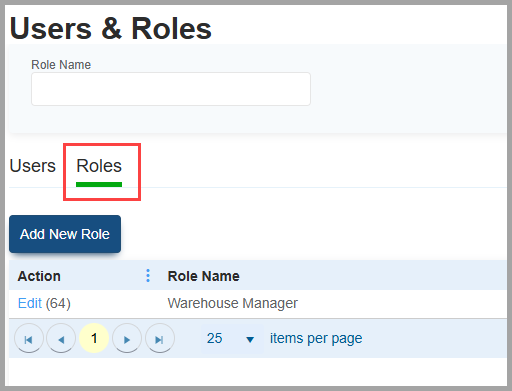The height and width of the screenshot is (391, 512).
Task: Click the Users & Roles page heading
Action: coord(111,29)
